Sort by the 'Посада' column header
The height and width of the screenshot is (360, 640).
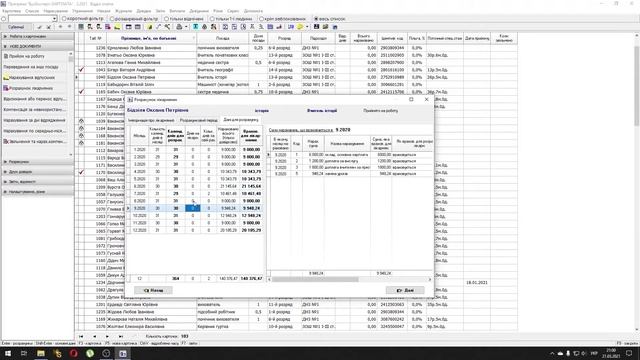(222, 38)
